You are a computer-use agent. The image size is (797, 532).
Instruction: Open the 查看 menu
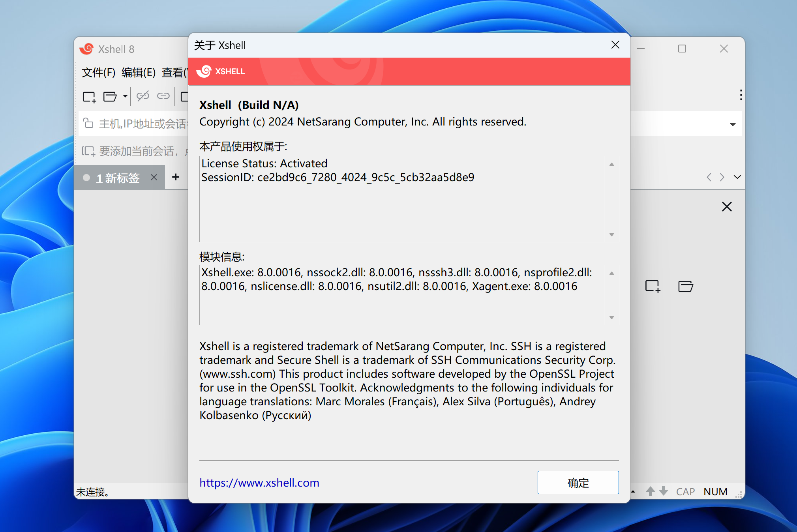[x=175, y=73]
